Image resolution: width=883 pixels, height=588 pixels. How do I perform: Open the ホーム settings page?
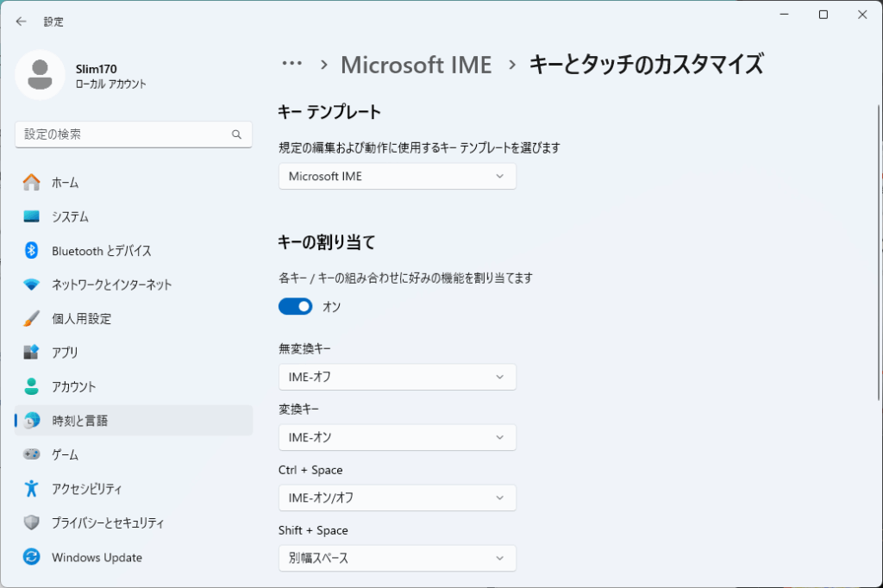pyautogui.click(x=134, y=183)
